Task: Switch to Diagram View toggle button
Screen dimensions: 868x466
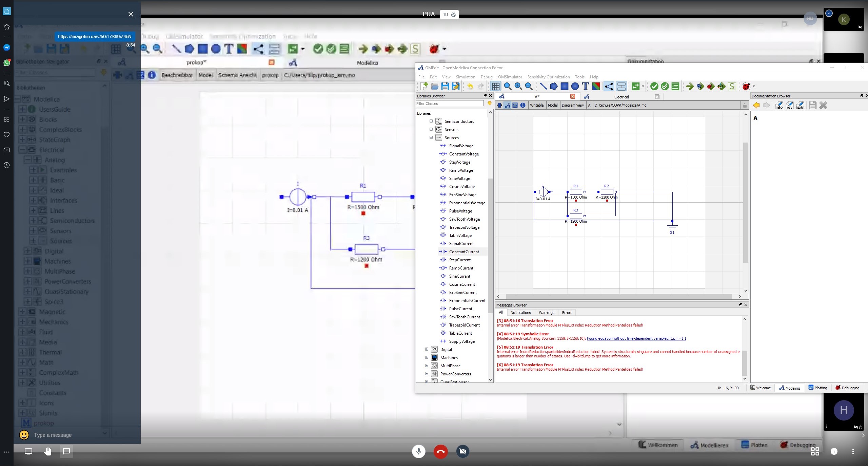Action: click(x=507, y=105)
